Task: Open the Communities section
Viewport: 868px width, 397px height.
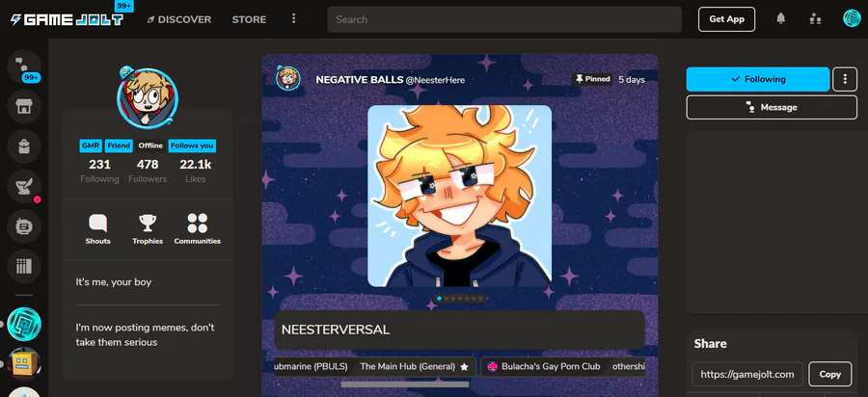Action: point(197,229)
